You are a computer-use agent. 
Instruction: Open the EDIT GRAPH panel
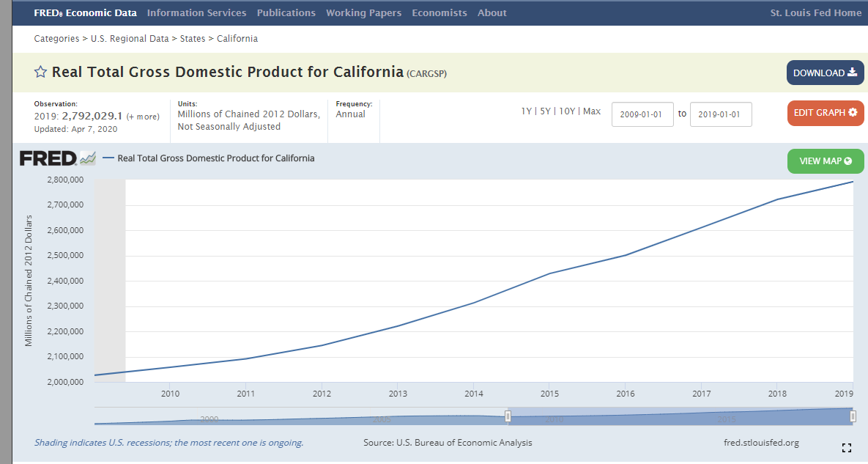pos(825,113)
